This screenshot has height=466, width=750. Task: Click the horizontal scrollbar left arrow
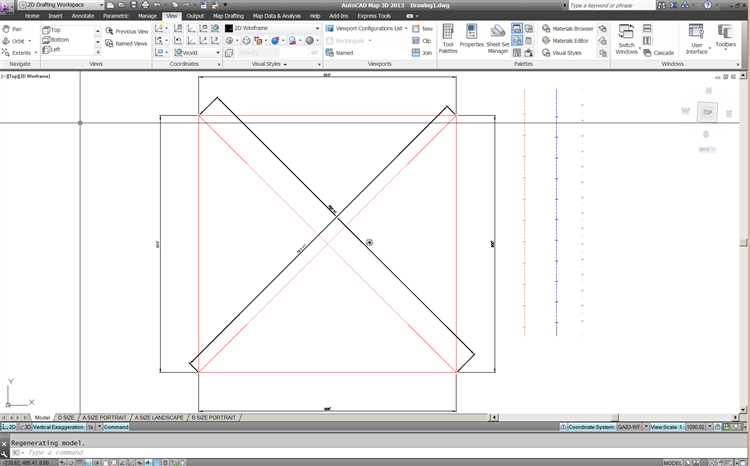point(494,418)
